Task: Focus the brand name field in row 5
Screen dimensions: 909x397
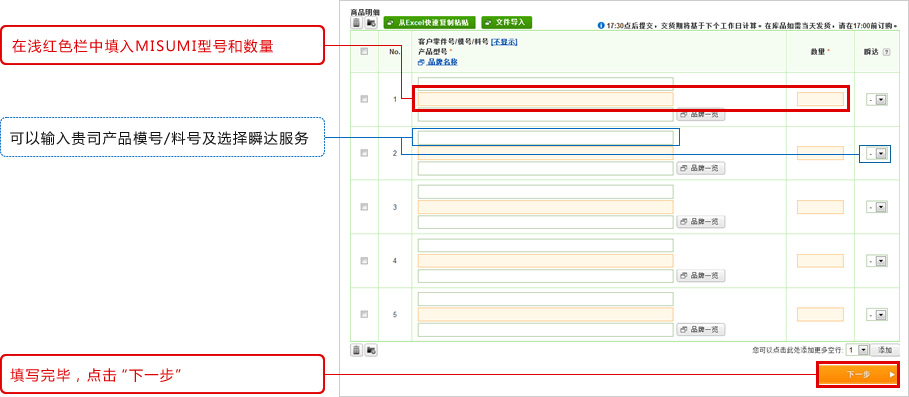Action: (x=546, y=330)
